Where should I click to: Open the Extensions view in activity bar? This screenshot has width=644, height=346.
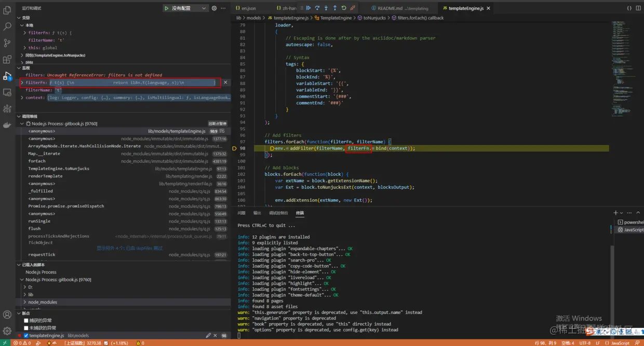(7, 60)
